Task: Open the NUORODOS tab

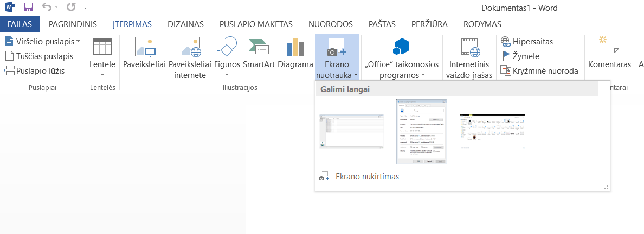Action: [x=331, y=24]
